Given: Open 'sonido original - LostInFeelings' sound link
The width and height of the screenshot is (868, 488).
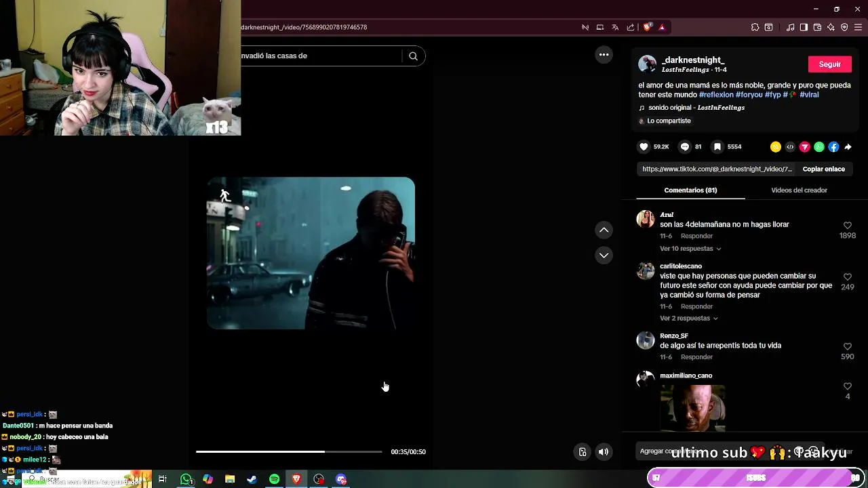Looking at the screenshot, I should point(696,108).
